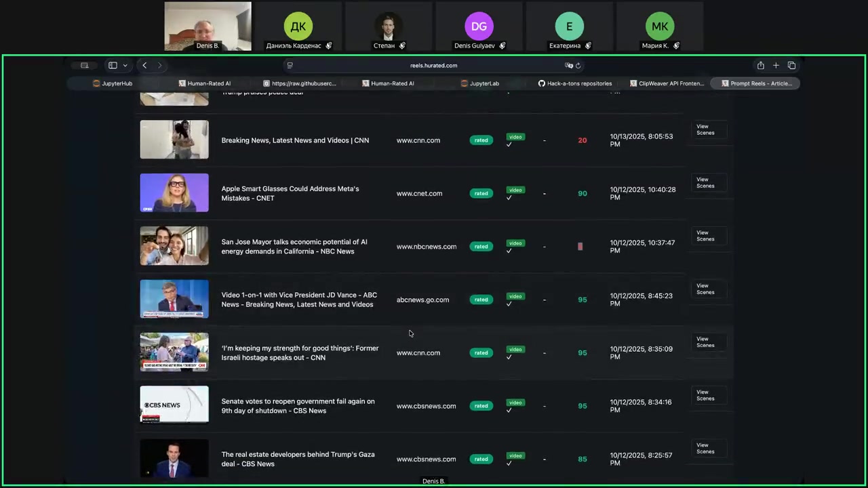Open the Share icon in toolbar
Screen dimensions: 868x488
pyautogui.click(x=760, y=66)
